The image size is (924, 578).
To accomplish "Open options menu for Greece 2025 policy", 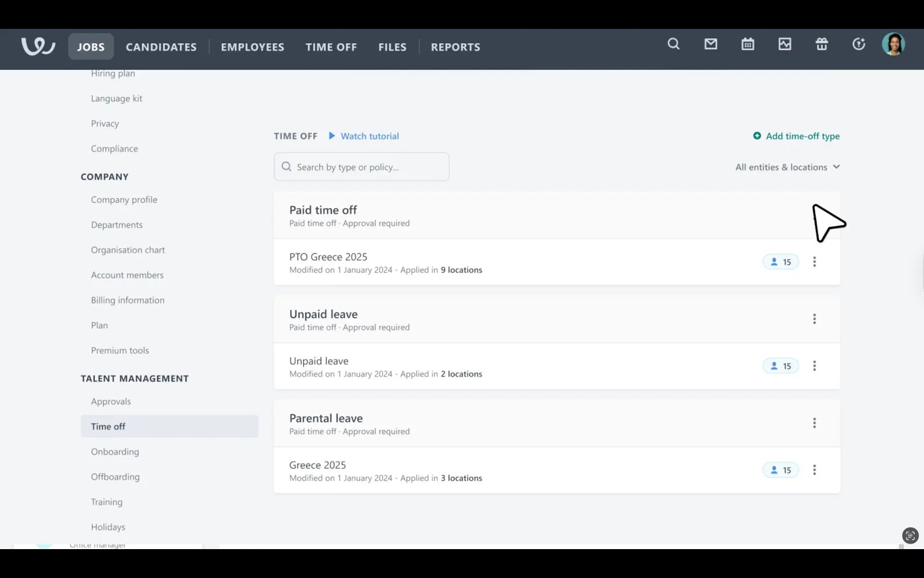I will point(814,470).
